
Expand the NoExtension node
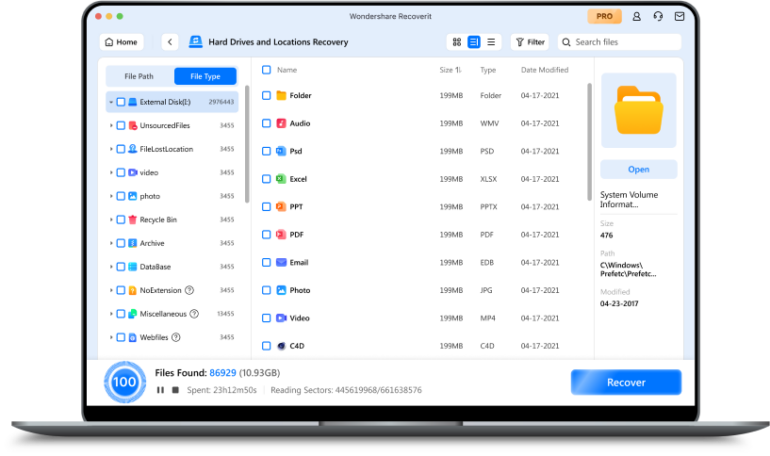click(x=111, y=290)
